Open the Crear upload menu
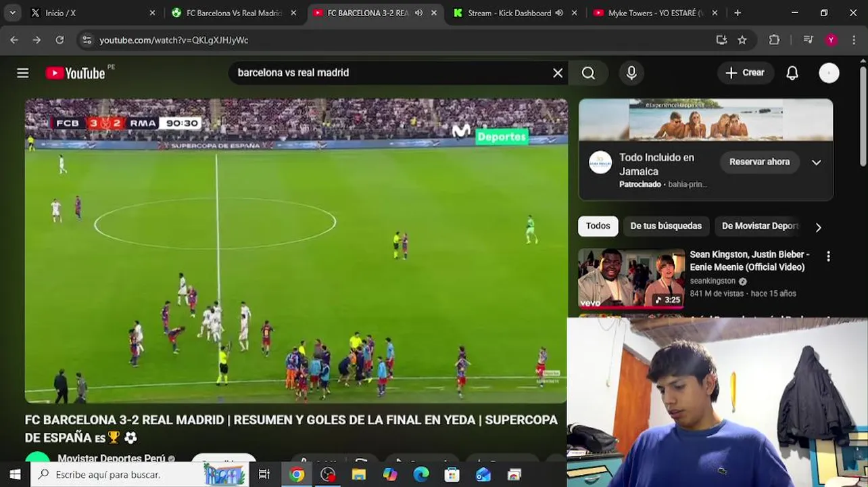Viewport: 868px width, 487px height. point(745,73)
